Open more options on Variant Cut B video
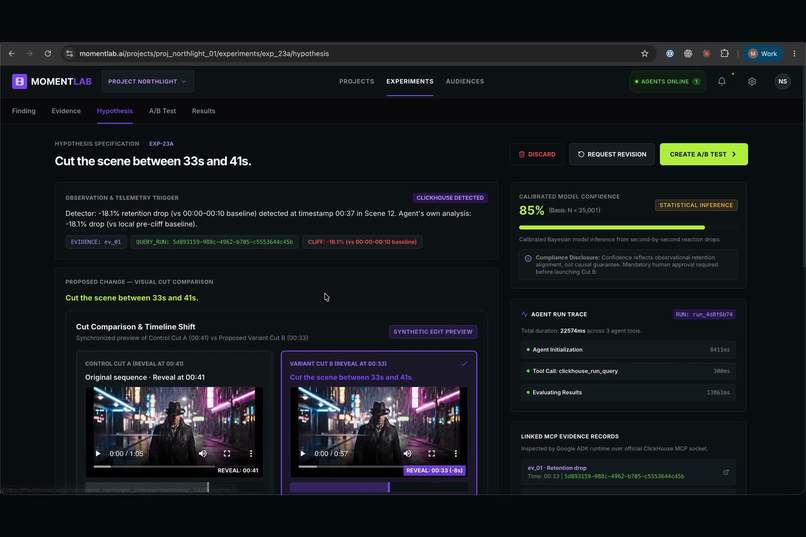806x537 pixels. (455, 454)
